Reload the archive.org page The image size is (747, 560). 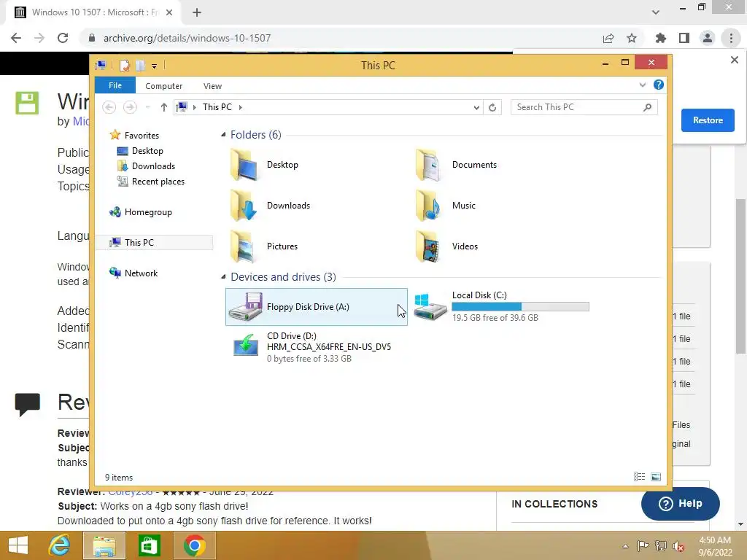click(63, 38)
